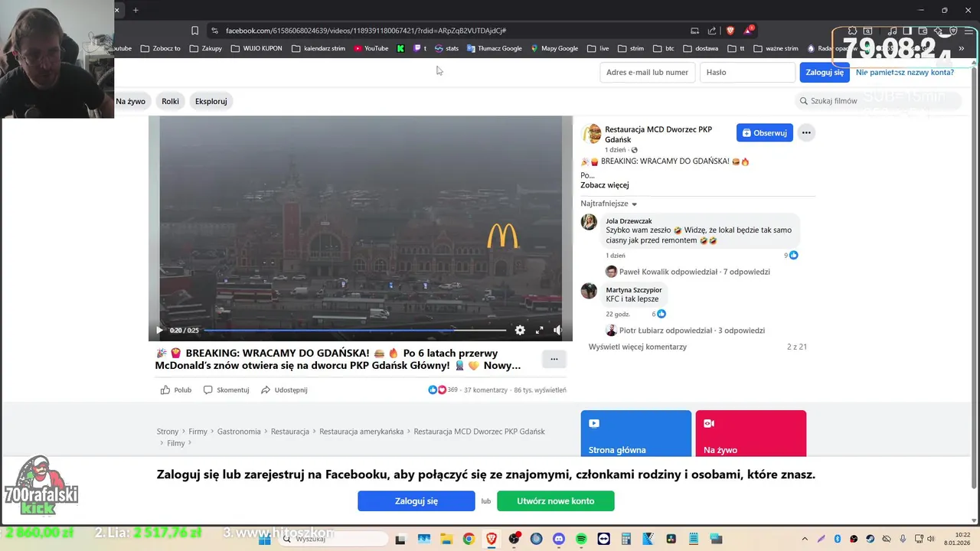Follow the page with Obserwuj button

tap(765, 132)
